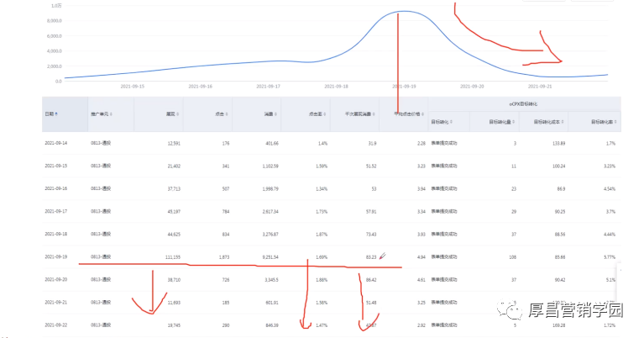The width and height of the screenshot is (644, 338).
Task: Toggle sorting on the 点击 column
Action: tap(227, 114)
